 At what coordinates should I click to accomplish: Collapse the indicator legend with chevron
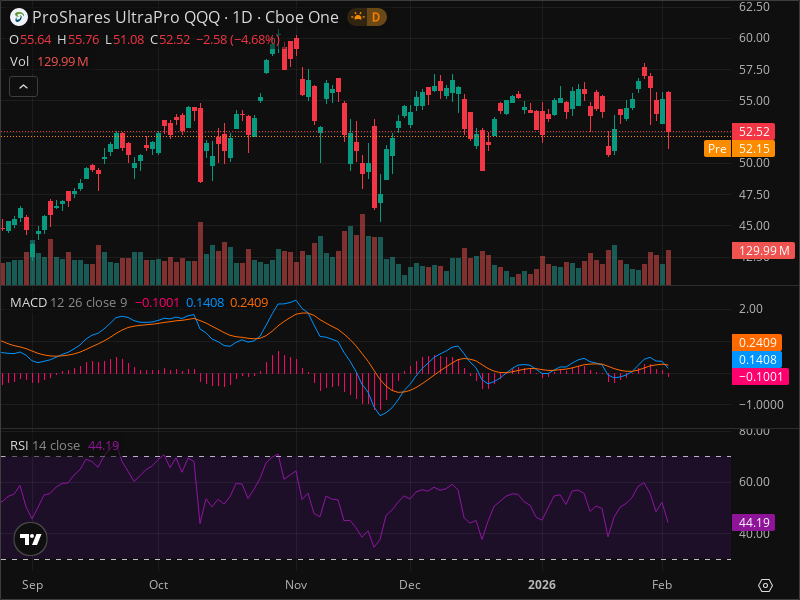coord(23,87)
